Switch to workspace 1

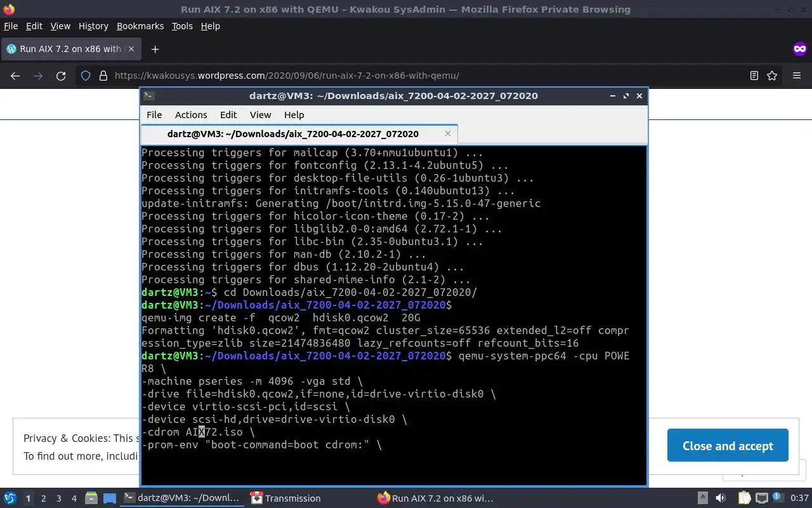click(x=28, y=498)
